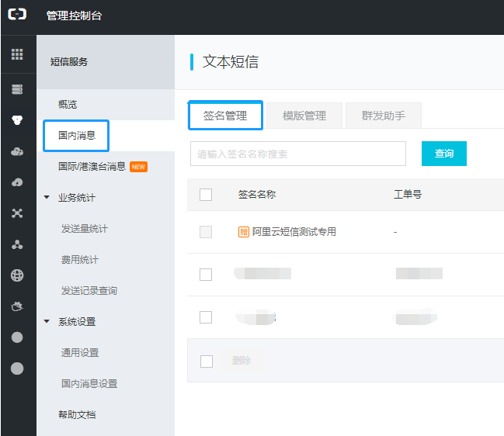The height and width of the screenshot is (436, 504).
Task: Click the 短信服务 sidebar header
Action: click(x=69, y=61)
